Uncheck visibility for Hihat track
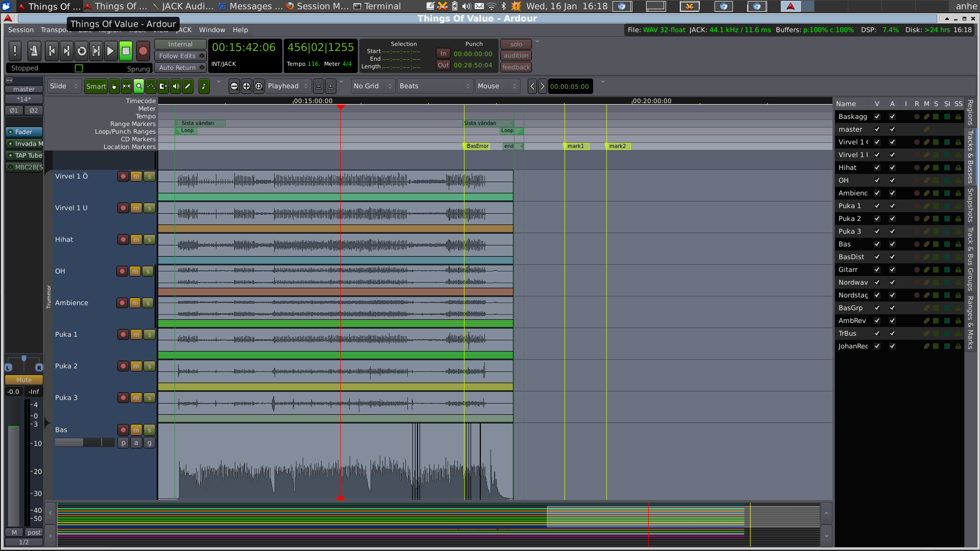Viewport: 980px width, 551px height. click(x=877, y=168)
